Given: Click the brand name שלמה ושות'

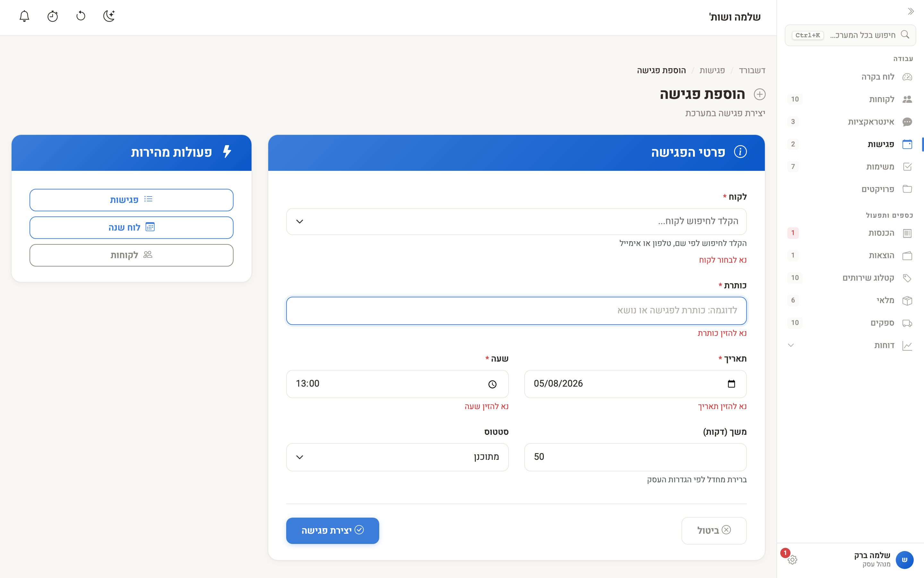Looking at the screenshot, I should pos(735,17).
